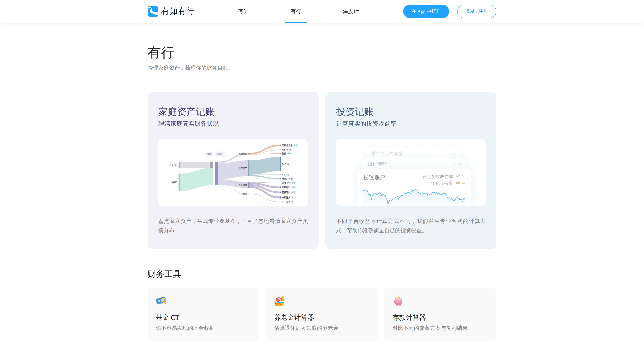
Task: Click the 有行 page heading
Action: coord(161,53)
